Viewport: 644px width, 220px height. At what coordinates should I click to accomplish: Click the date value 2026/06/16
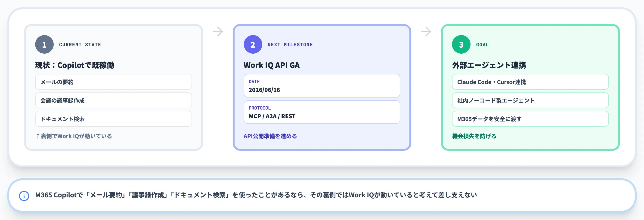click(x=264, y=90)
